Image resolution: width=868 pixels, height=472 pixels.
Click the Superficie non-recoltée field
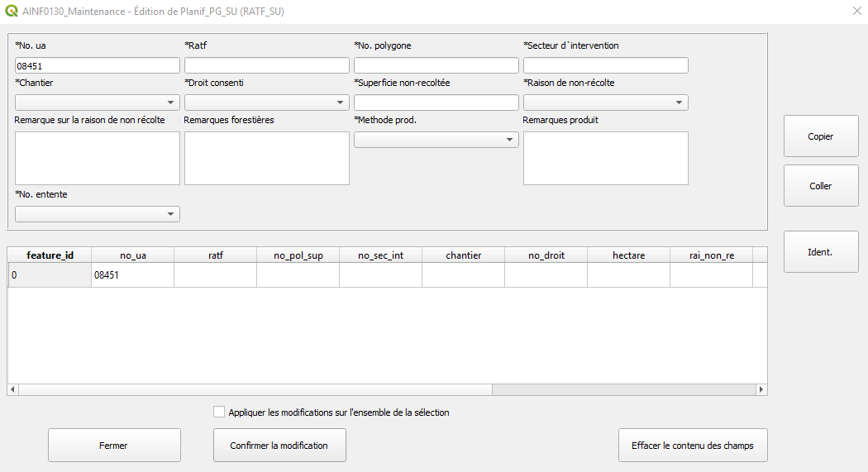click(x=436, y=103)
